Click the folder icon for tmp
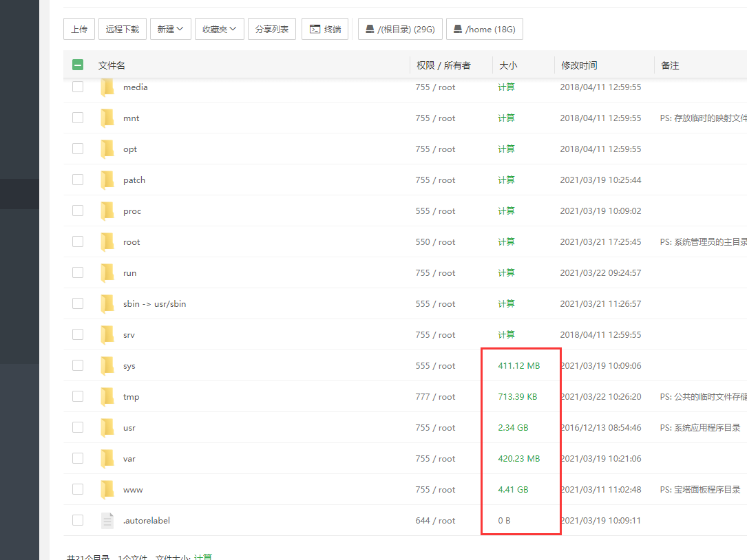 tap(107, 396)
